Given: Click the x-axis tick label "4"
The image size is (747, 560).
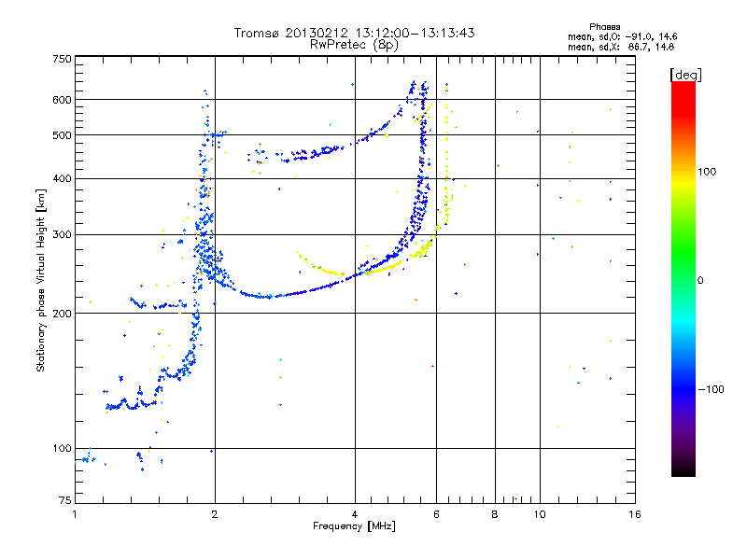Looking at the screenshot, I should pos(355,514).
